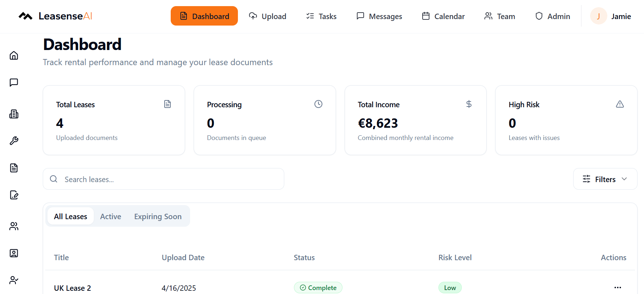644x294 pixels.
Task: Go to the Upload page
Action: tap(268, 16)
